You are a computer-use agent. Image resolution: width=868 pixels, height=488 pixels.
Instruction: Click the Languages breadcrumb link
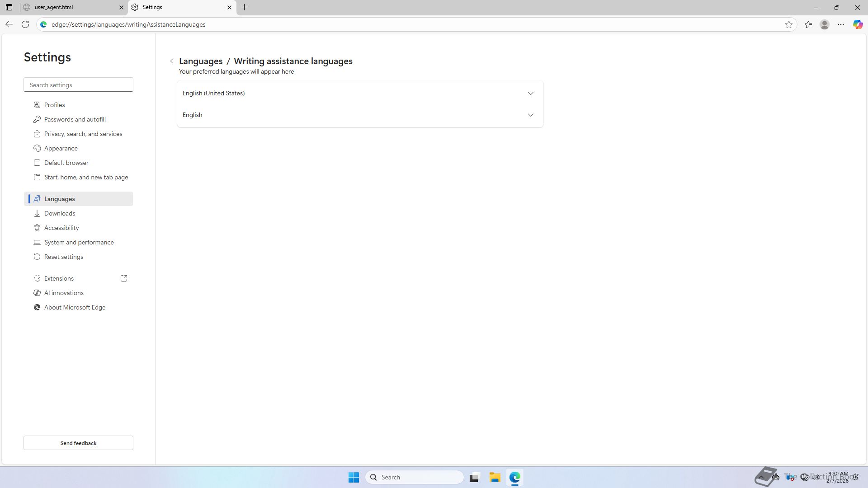point(201,61)
